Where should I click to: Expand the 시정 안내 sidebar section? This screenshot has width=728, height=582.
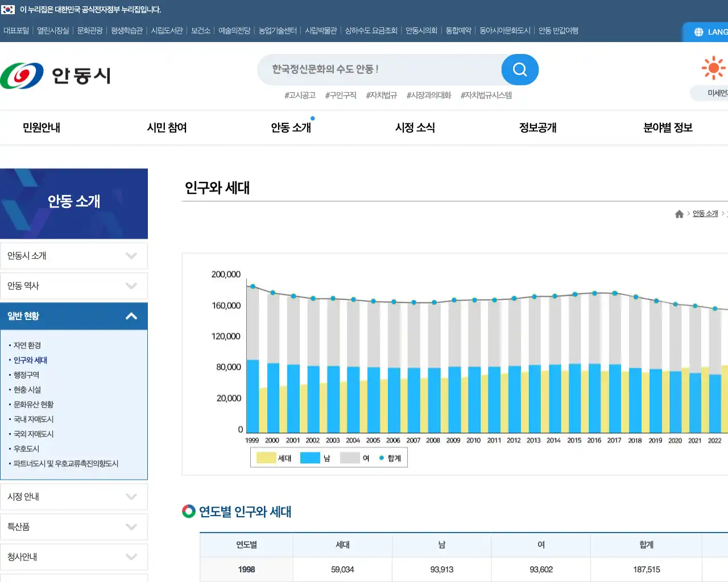[74, 497]
